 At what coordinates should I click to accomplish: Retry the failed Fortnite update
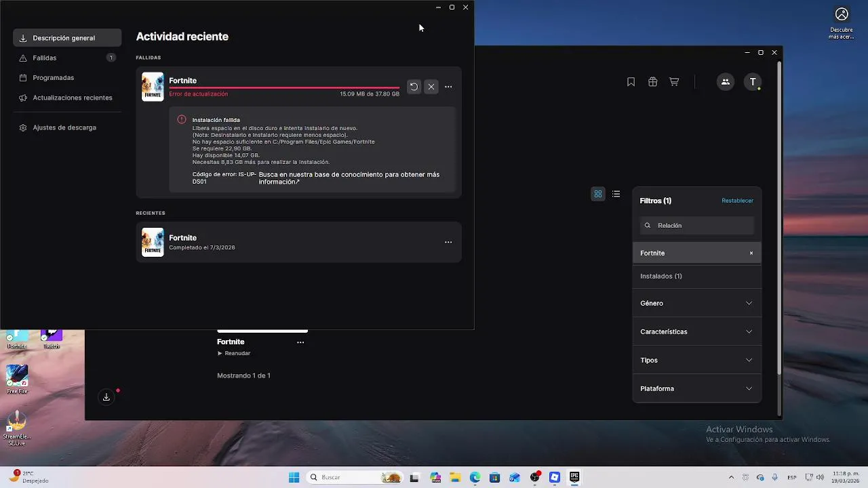coord(414,87)
